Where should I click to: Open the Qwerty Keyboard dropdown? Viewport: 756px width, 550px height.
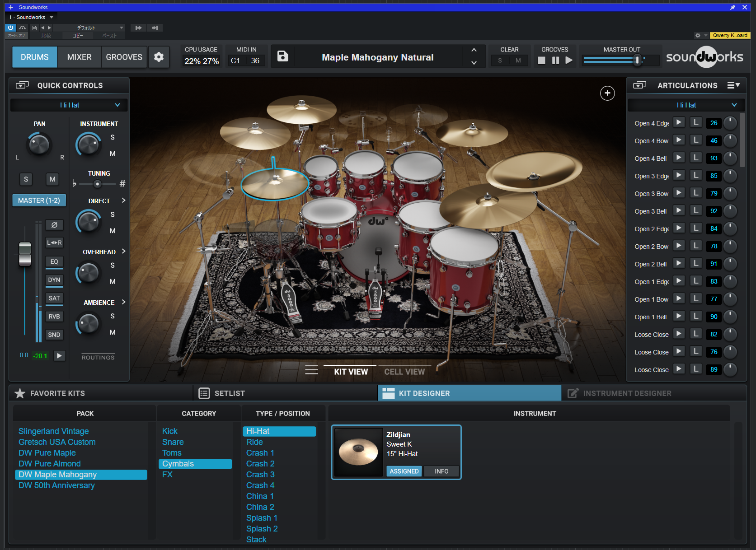click(x=730, y=35)
